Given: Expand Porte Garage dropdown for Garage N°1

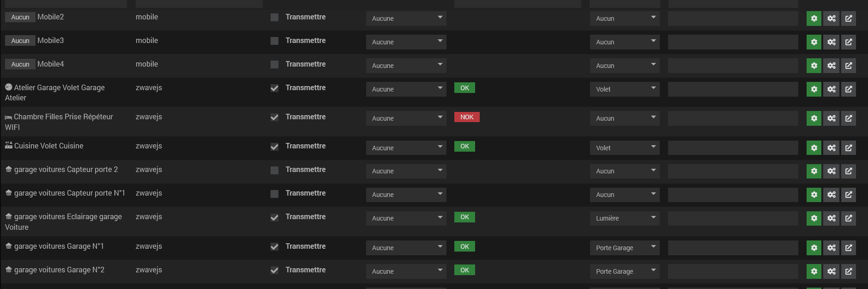Looking at the screenshot, I should [624, 248].
